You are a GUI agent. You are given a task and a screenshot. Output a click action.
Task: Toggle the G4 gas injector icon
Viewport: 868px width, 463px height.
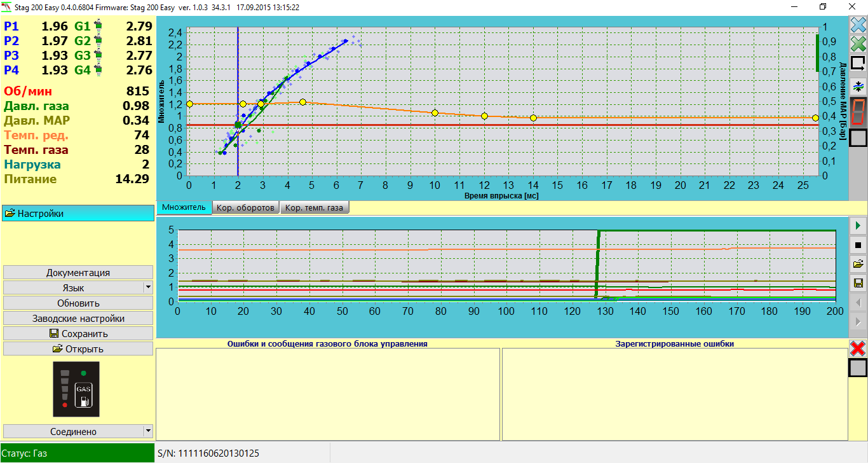pos(98,70)
